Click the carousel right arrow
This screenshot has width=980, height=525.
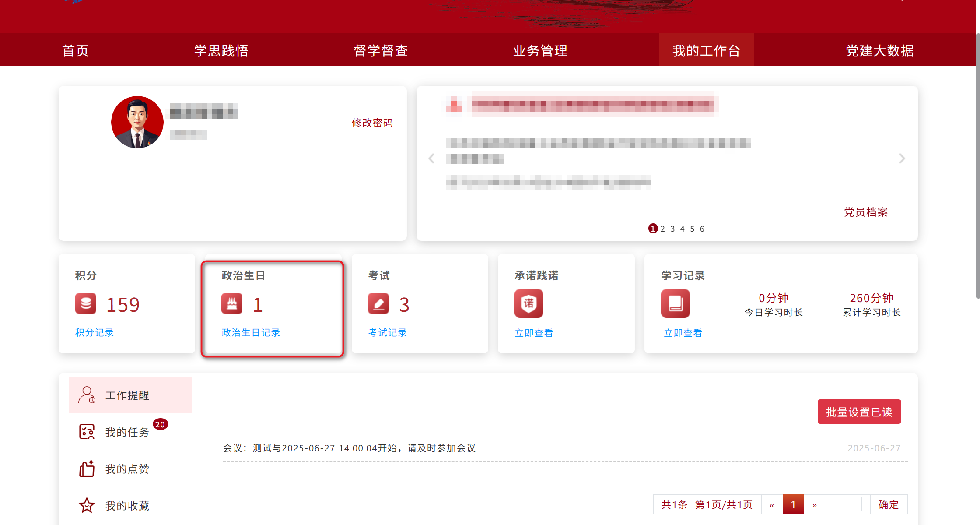(x=902, y=159)
